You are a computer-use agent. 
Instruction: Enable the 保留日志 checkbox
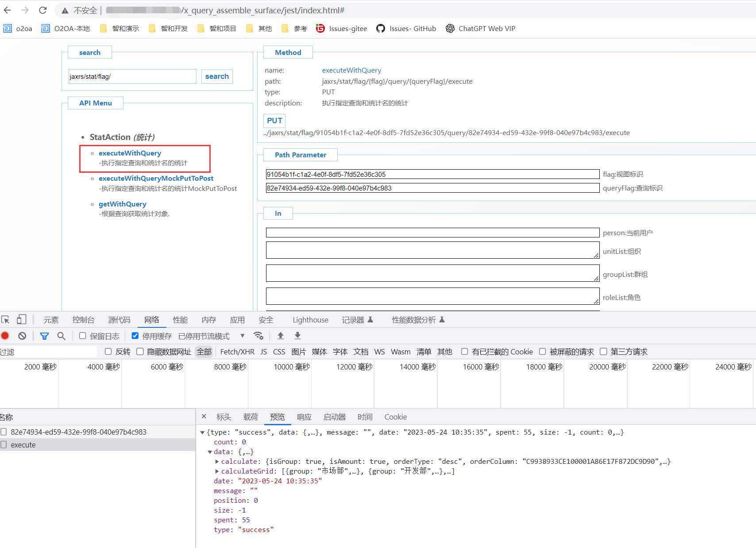[x=83, y=336]
